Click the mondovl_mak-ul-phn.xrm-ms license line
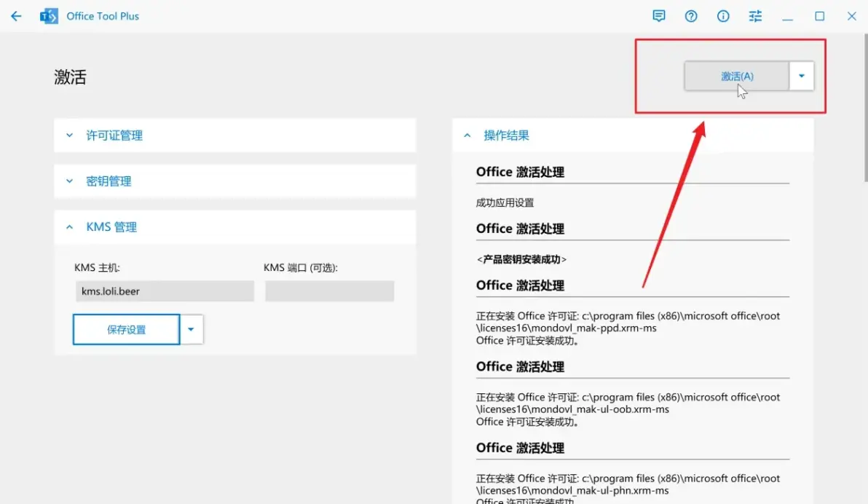This screenshot has width=868, height=504. click(x=628, y=484)
